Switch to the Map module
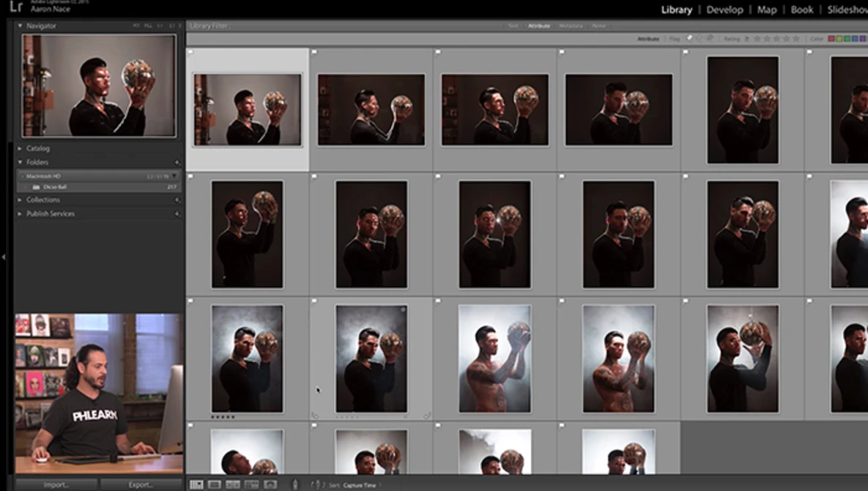The height and width of the screenshot is (491, 868). (x=767, y=10)
